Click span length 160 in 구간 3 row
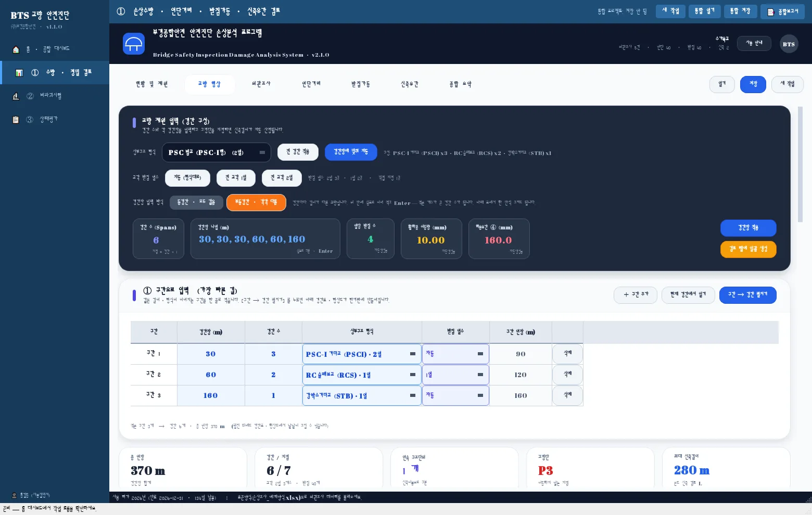The image size is (812, 515). pyautogui.click(x=211, y=395)
